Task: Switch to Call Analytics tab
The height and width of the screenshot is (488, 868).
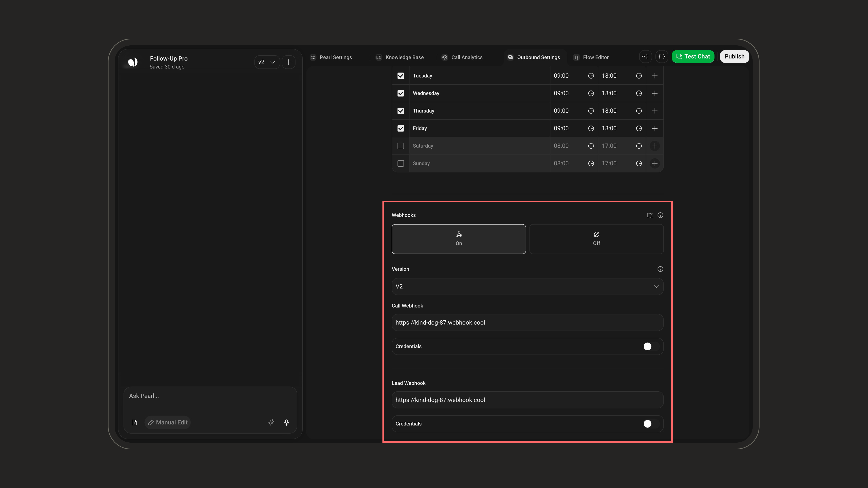Action: pos(462,57)
